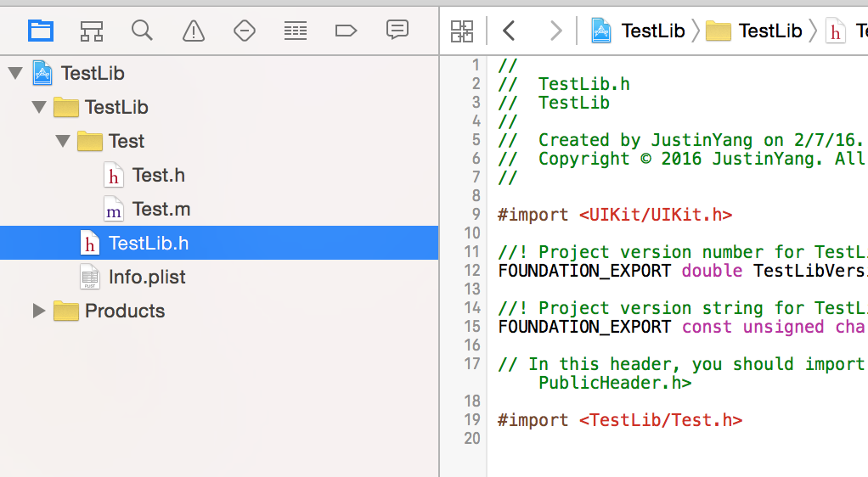The width and height of the screenshot is (868, 477).
Task: Click 'double' keyword on line 12
Action: (712, 271)
